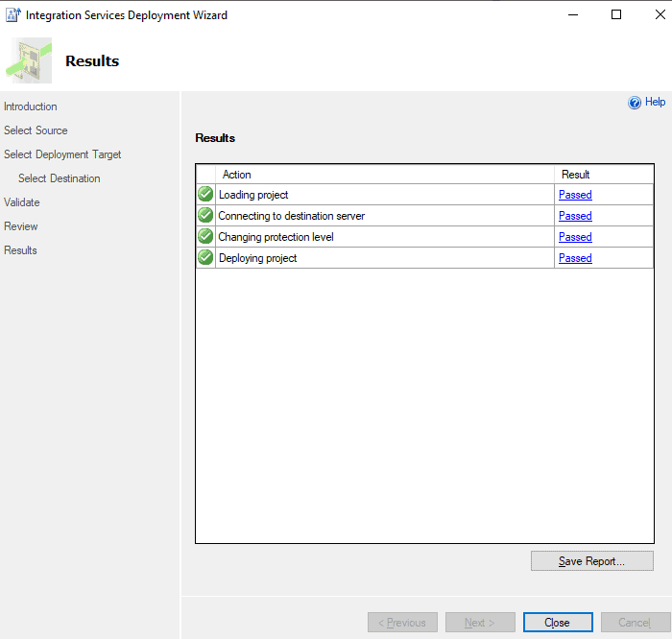Click the Results page header graphic
Viewport: 672px width, 639px height.
click(29, 60)
